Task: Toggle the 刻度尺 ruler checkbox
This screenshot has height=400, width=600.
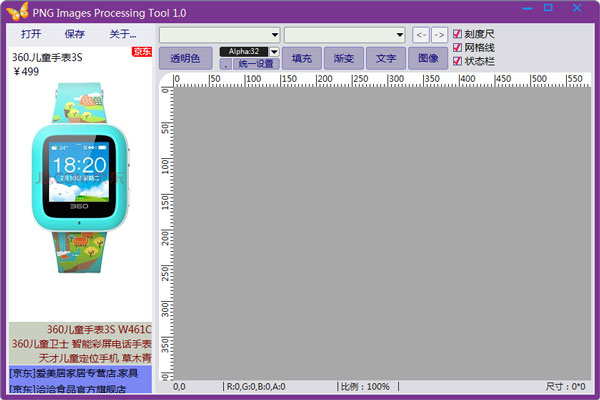Action: 458,33
